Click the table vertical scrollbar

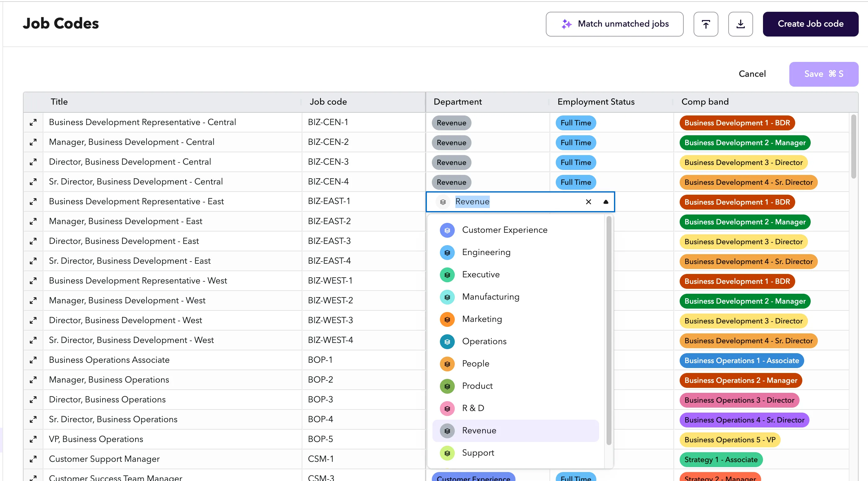coord(853,146)
